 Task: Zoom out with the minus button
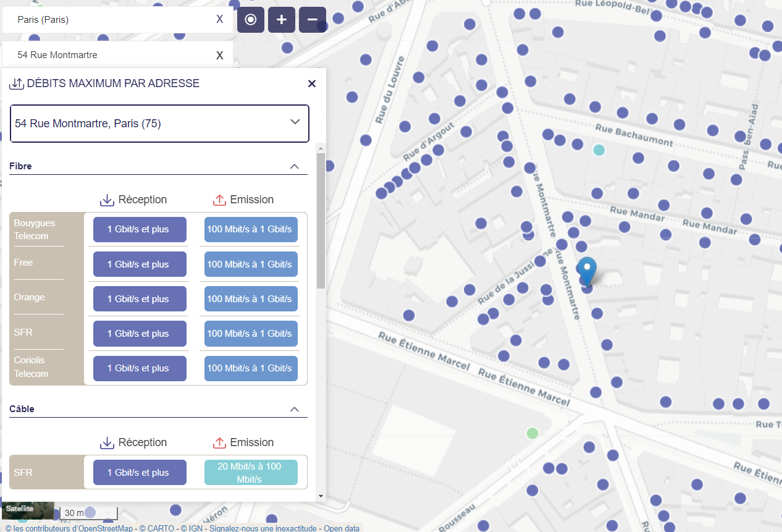pos(313,20)
